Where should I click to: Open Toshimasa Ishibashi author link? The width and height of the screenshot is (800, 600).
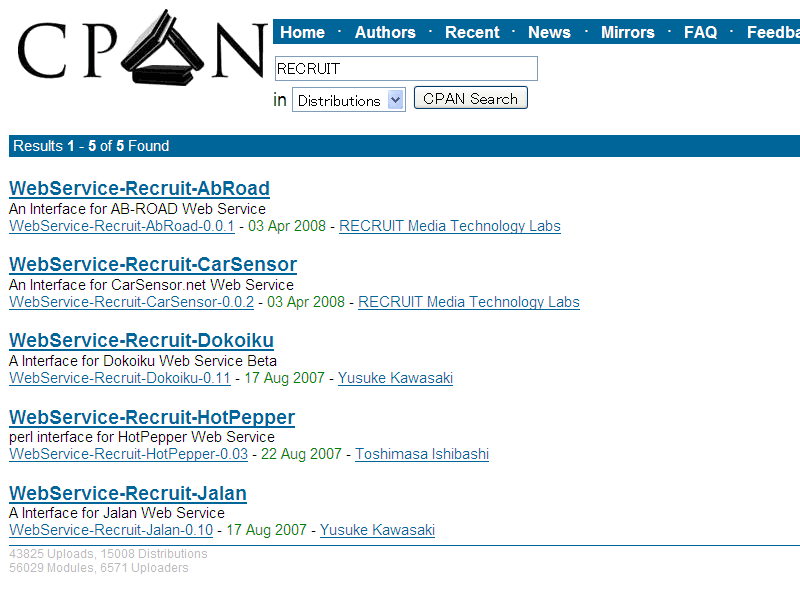(422, 454)
